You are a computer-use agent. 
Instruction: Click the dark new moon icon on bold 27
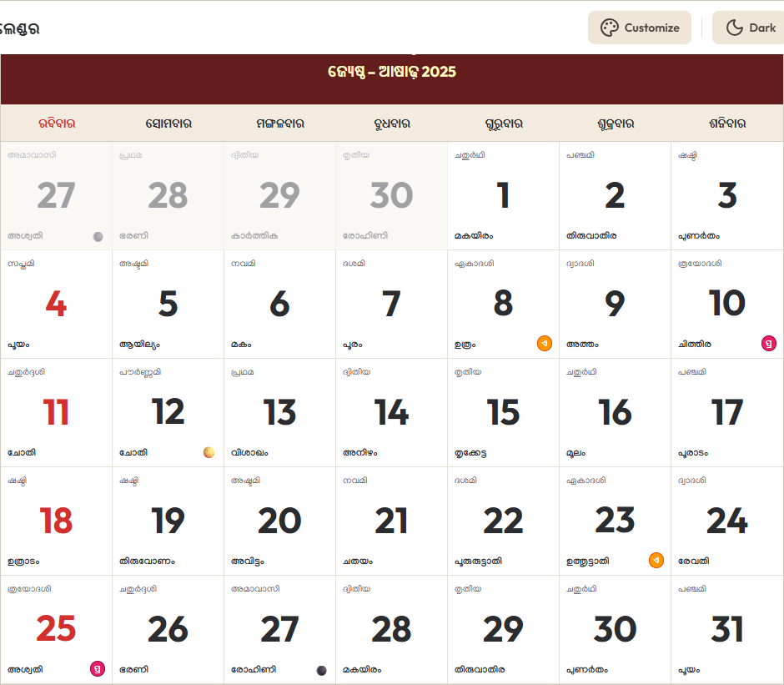point(321,671)
